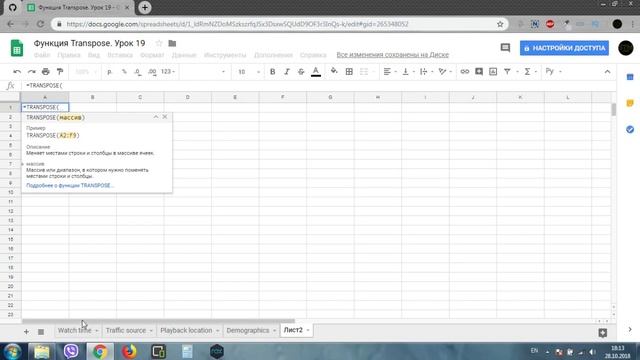Image resolution: width=640 pixels, height=360 pixels.
Task: Open the Calendar side panel icon
Action: (x=630, y=77)
